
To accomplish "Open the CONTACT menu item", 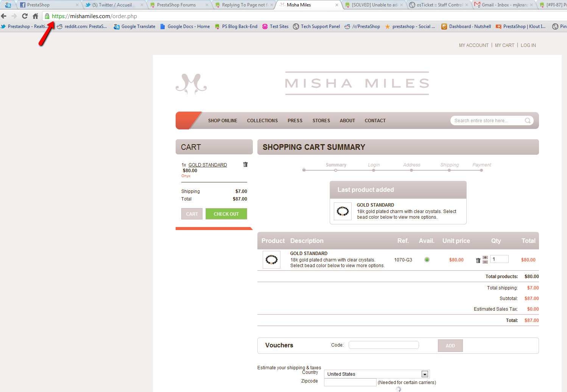I will point(375,121).
